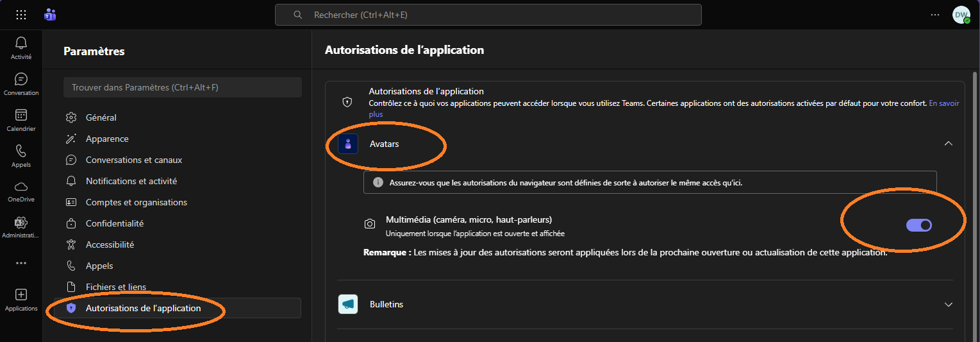Click the Rechercher search box
This screenshot has width=980, height=342.
point(488,15)
